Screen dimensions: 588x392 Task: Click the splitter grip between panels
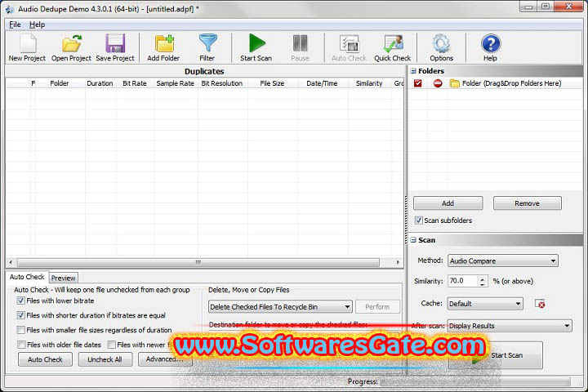click(x=406, y=220)
